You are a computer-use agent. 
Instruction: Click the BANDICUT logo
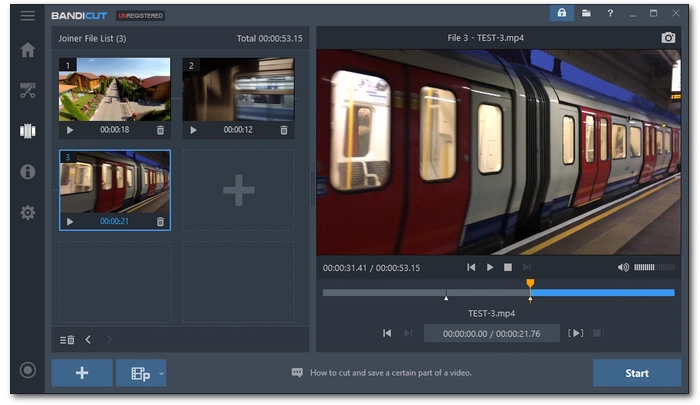[x=79, y=16]
